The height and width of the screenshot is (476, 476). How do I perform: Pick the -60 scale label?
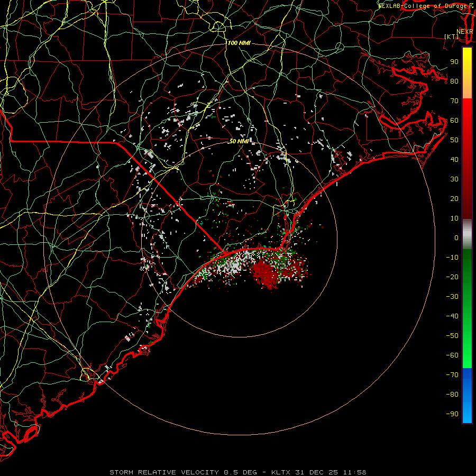(452, 355)
